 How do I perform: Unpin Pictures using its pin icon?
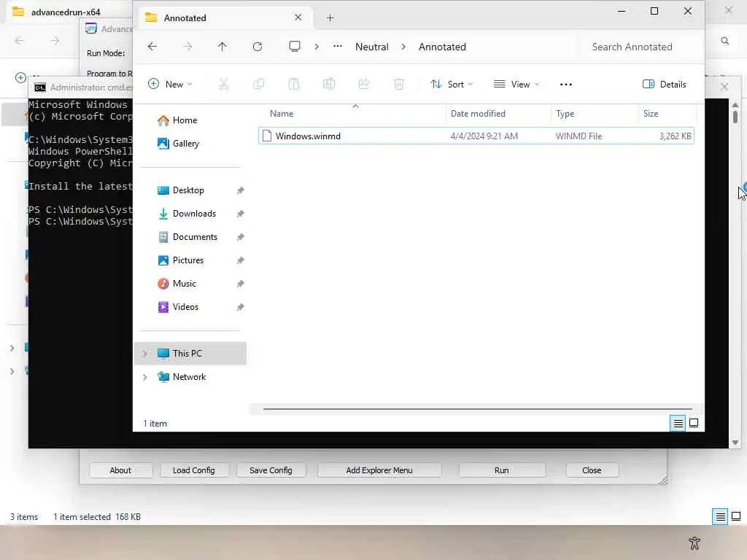pyautogui.click(x=240, y=260)
